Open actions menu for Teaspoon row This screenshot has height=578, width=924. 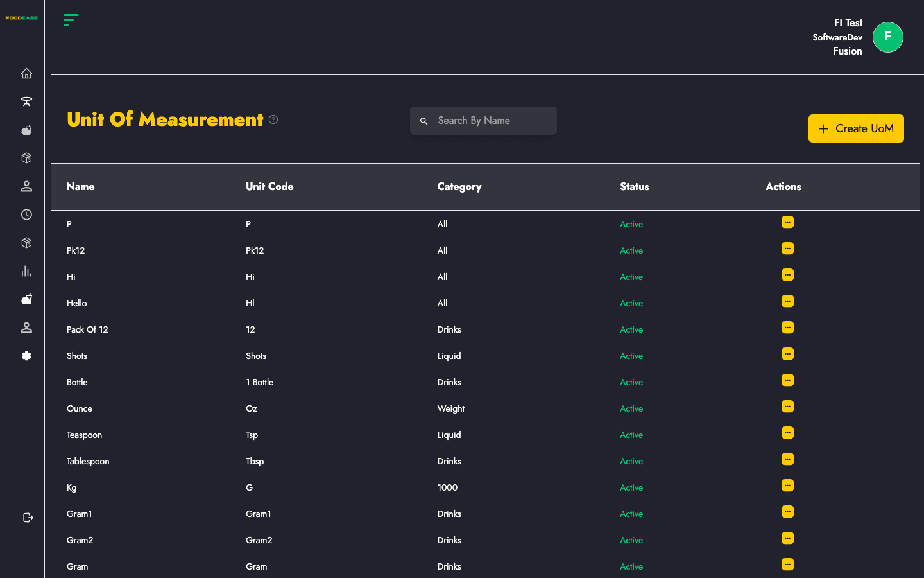click(788, 433)
